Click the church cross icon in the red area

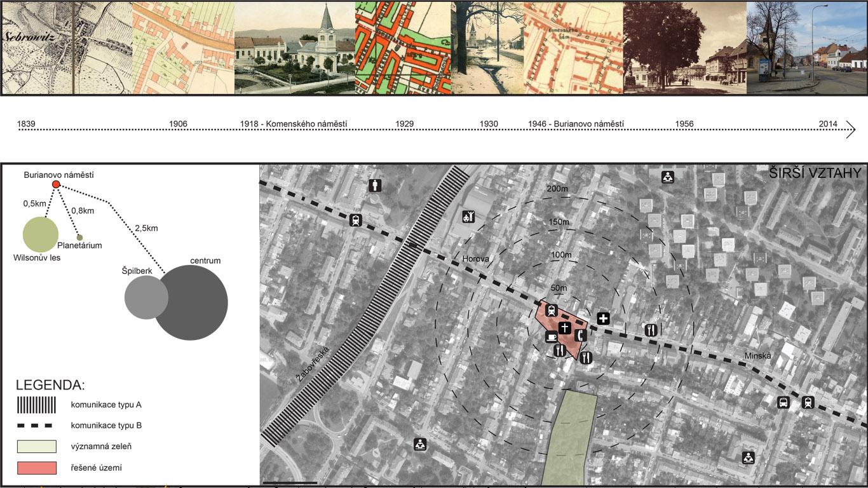(565, 328)
